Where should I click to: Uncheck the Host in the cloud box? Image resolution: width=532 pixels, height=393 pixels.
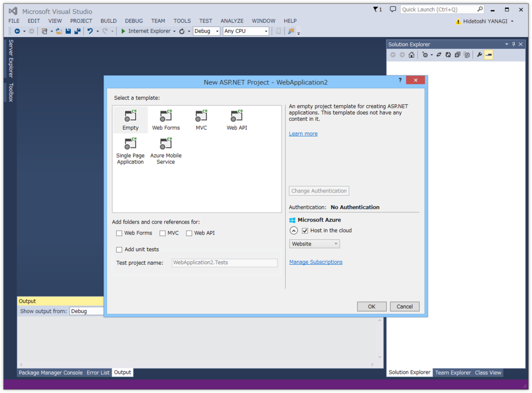tap(305, 231)
